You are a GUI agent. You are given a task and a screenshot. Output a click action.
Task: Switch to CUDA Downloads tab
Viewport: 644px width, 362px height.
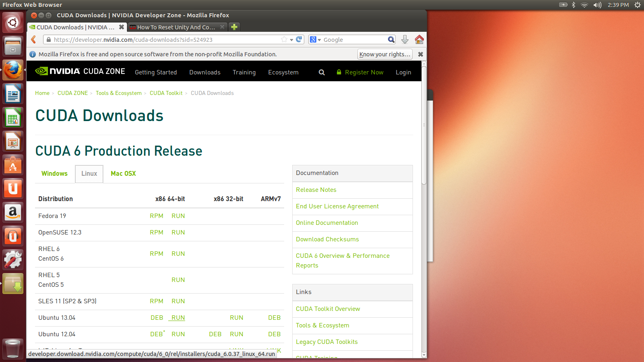point(76,27)
